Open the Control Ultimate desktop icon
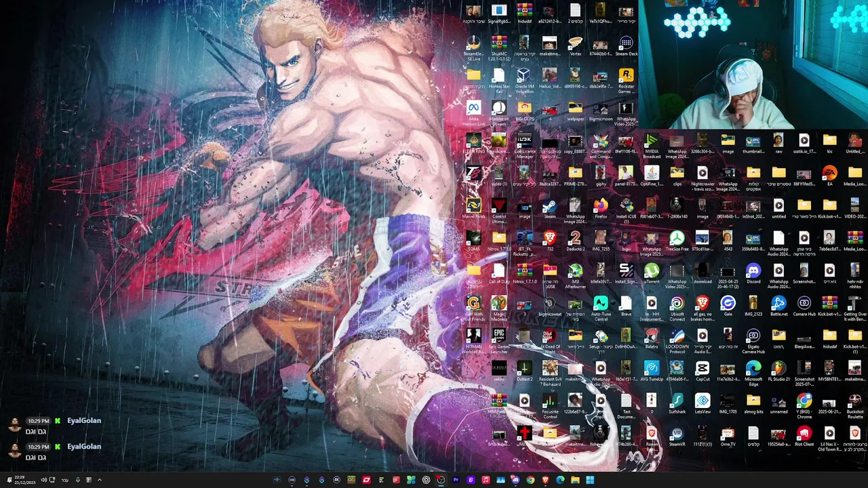 click(x=499, y=210)
